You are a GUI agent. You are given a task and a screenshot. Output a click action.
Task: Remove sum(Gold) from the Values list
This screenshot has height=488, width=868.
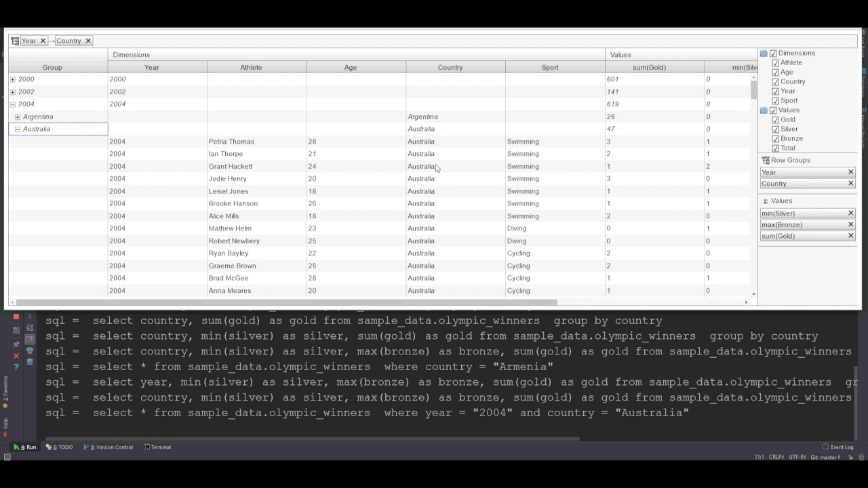tap(850, 236)
